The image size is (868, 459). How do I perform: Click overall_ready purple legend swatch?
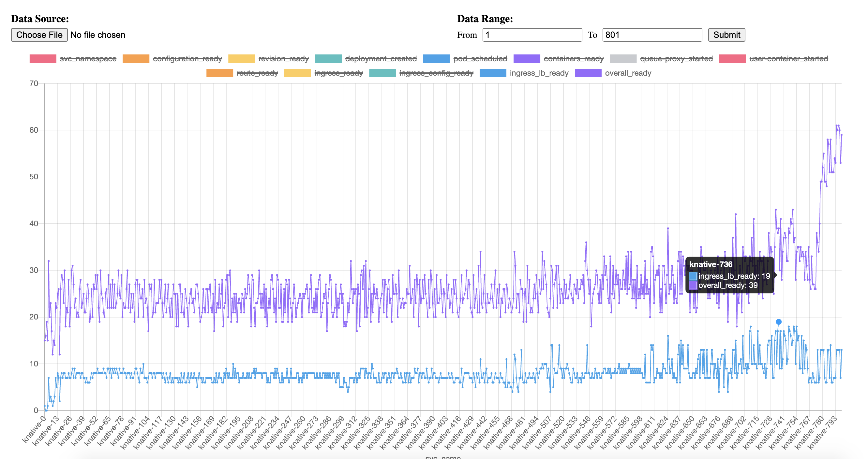(x=588, y=73)
